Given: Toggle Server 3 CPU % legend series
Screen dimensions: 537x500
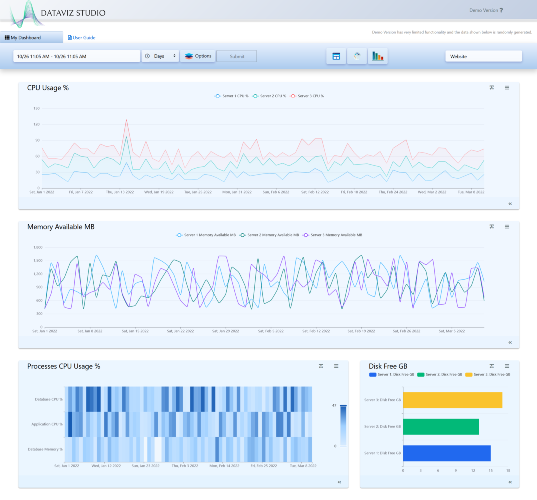Looking at the screenshot, I should tap(307, 96).
